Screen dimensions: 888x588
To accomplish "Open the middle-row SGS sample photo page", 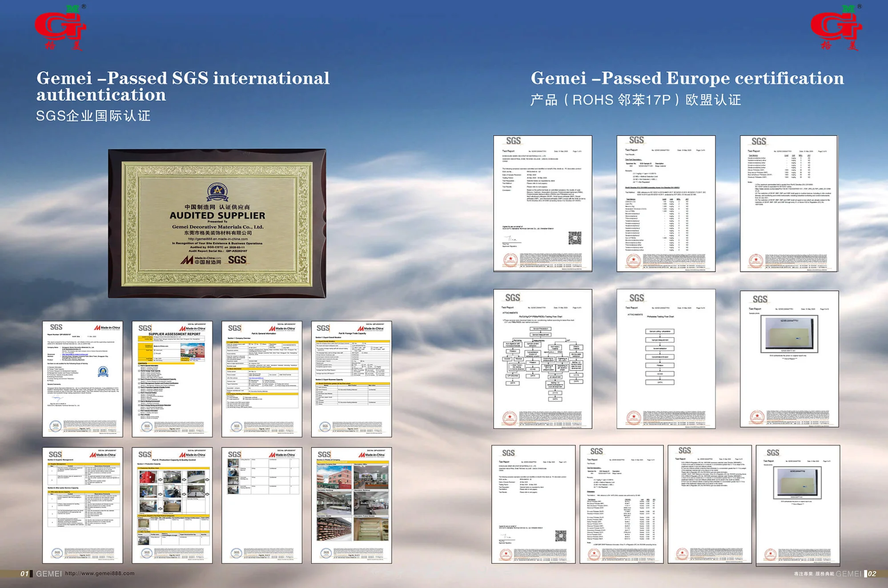I will coord(789,359).
